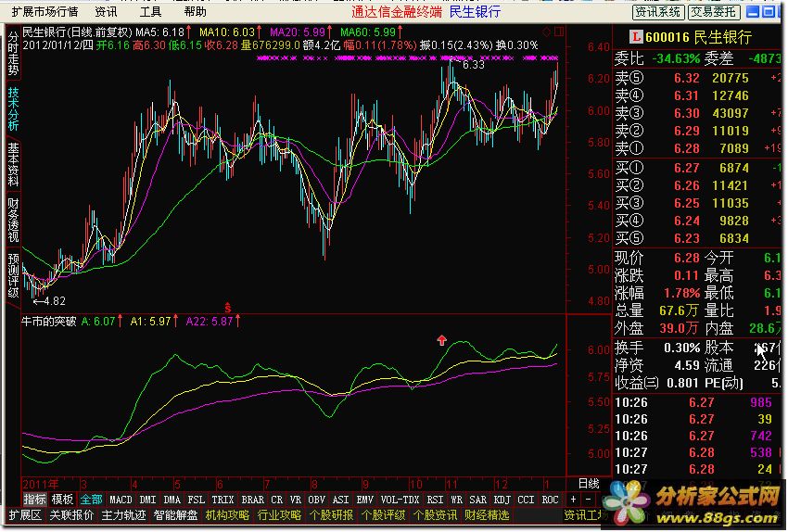Choose the KDJ indicator
The image size is (788, 532).
pyautogui.click(x=502, y=500)
